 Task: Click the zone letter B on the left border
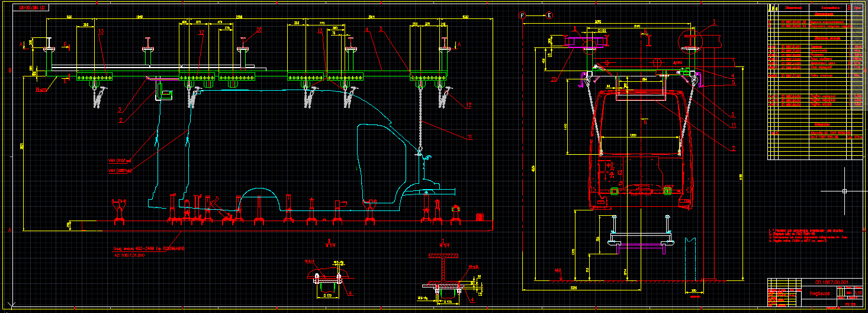coord(9,71)
